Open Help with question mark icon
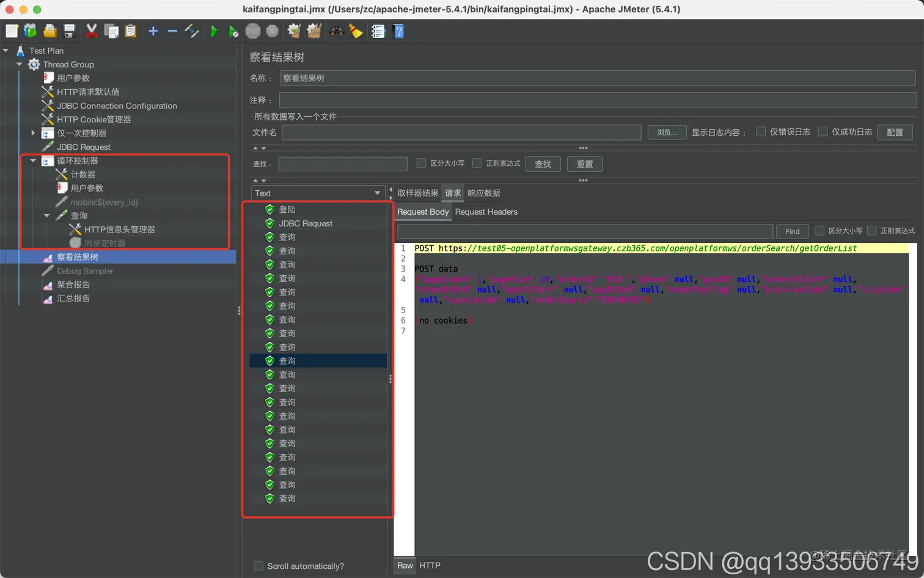The height and width of the screenshot is (578, 924). point(398,31)
